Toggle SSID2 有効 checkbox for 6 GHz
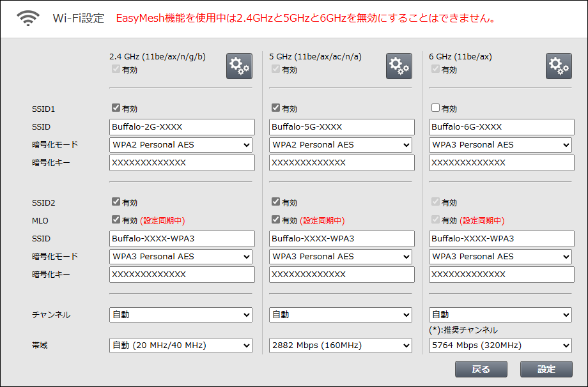 (435, 202)
